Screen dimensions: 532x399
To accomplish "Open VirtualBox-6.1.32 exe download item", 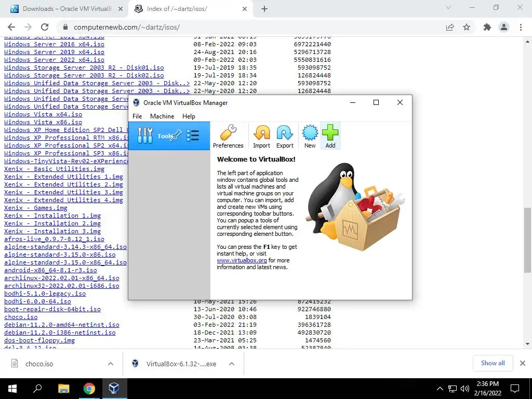I will 177,364.
